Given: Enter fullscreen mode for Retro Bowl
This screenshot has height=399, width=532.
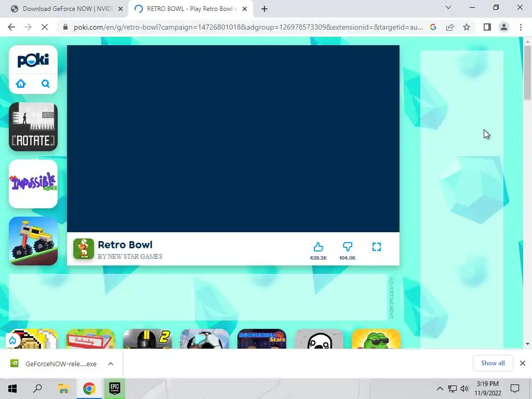Looking at the screenshot, I should [x=376, y=247].
